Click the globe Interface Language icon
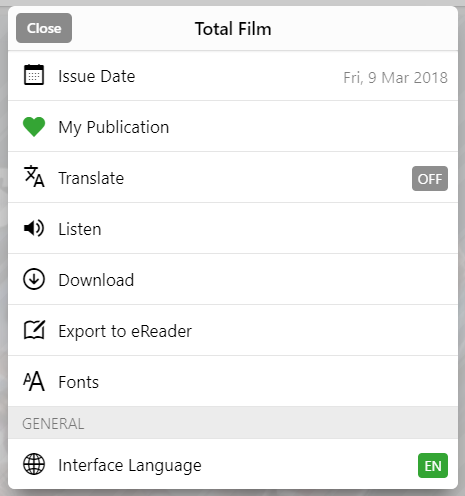465x496 pixels. [34, 464]
